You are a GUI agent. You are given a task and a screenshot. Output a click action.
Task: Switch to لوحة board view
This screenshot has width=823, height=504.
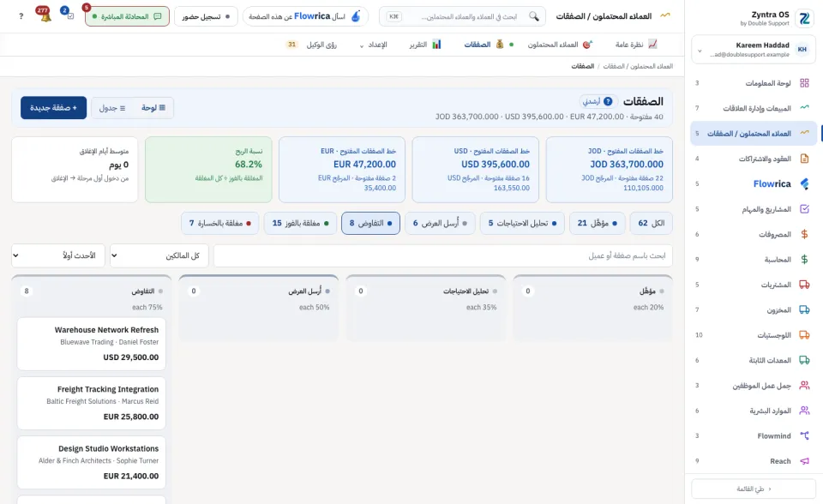tap(153, 108)
